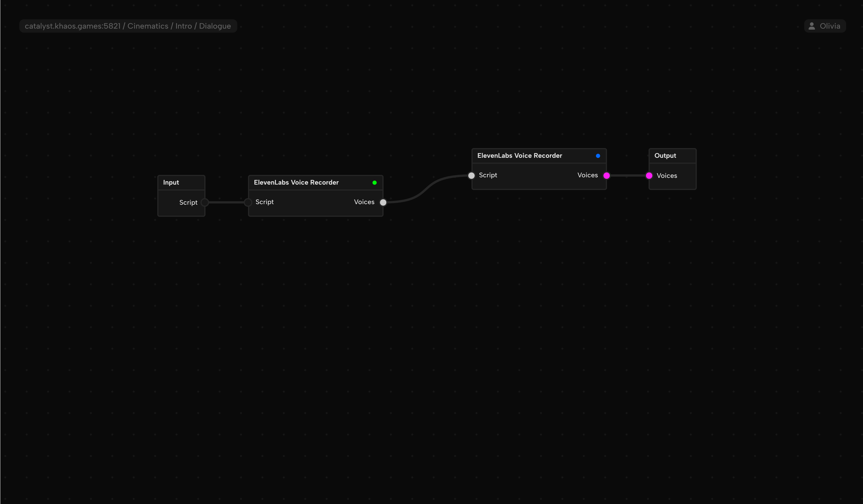Click first Voice Recorder's white Voices output port
Screen dimensions: 863x504
tap(383, 202)
